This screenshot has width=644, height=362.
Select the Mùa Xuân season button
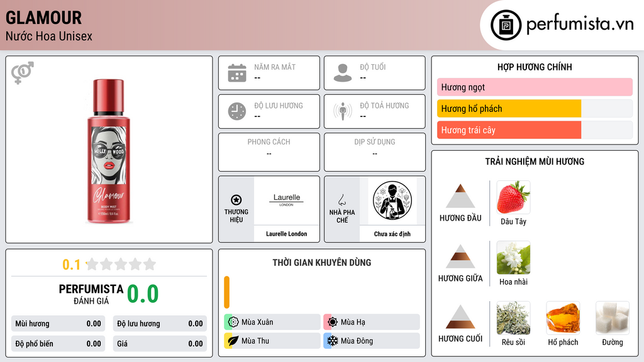pyautogui.click(x=272, y=322)
